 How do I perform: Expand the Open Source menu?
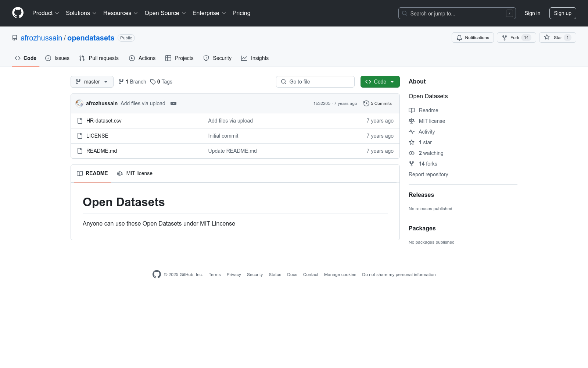pos(165,13)
